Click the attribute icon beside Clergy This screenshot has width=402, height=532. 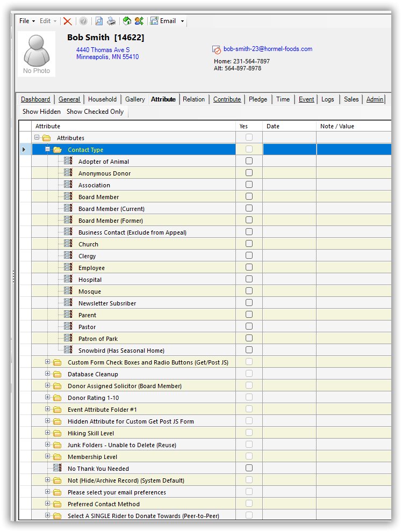click(x=68, y=256)
